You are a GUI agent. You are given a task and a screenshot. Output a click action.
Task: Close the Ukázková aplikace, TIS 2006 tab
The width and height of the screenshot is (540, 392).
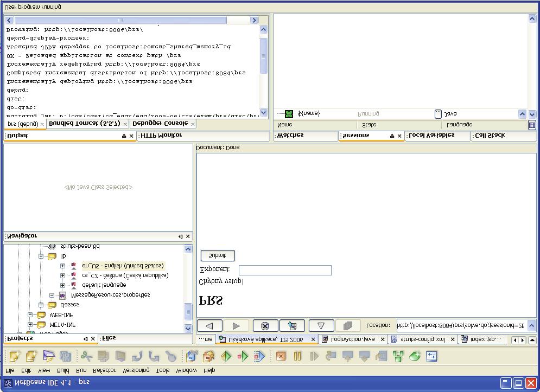[x=313, y=340]
